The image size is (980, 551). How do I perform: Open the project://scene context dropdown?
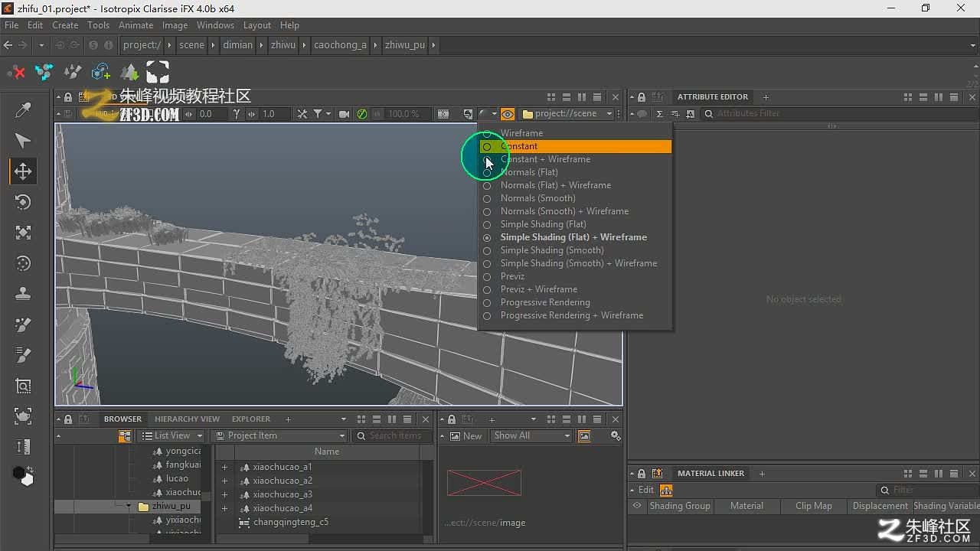(567, 114)
